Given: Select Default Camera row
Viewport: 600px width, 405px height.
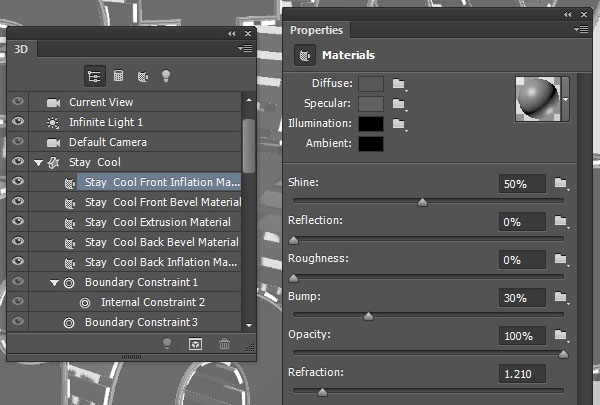Looking at the screenshot, I should [135, 142].
